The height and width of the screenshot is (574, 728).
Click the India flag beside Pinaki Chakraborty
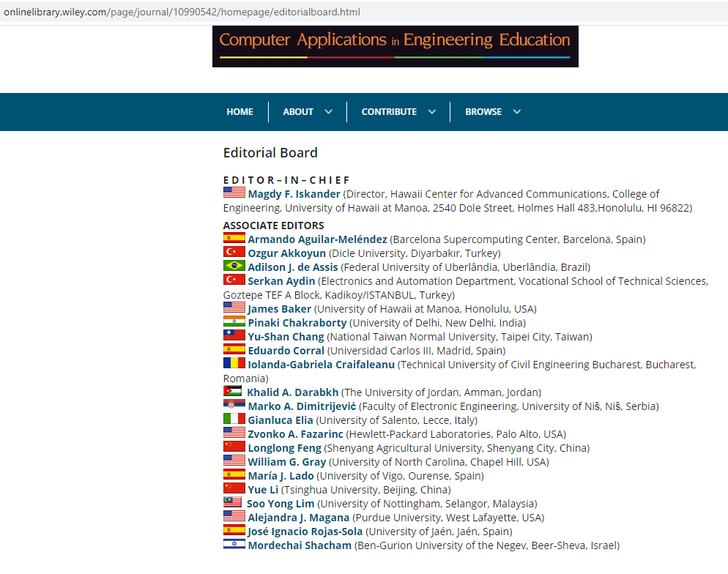click(x=234, y=322)
